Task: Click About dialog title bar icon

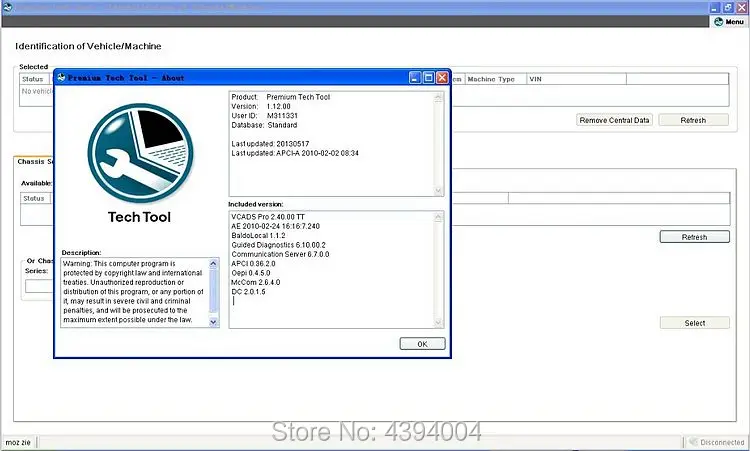Action: coord(61,77)
